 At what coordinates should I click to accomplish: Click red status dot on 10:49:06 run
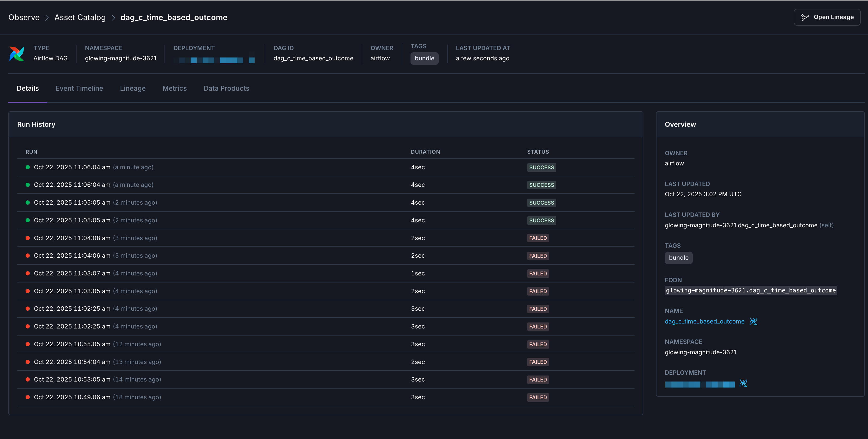27,397
